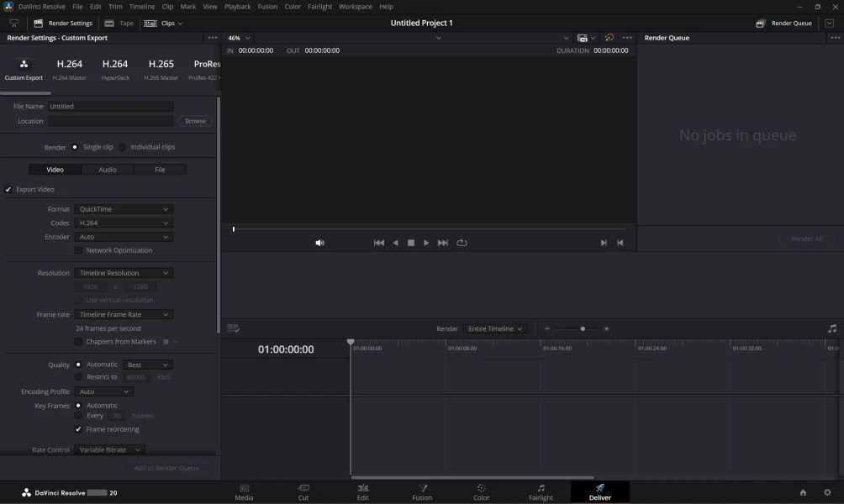Open the Fusion page icon
This screenshot has width=844, height=504.
click(x=422, y=491)
